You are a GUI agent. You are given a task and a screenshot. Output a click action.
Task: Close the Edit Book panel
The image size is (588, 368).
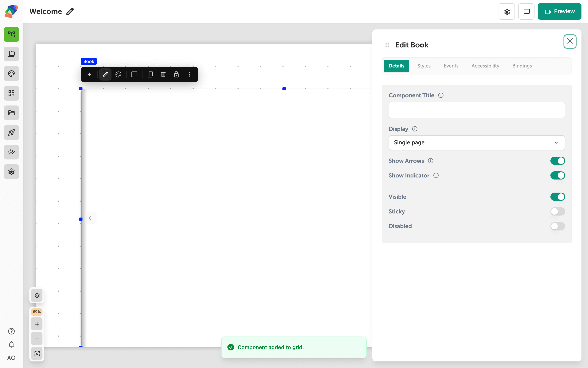570,41
